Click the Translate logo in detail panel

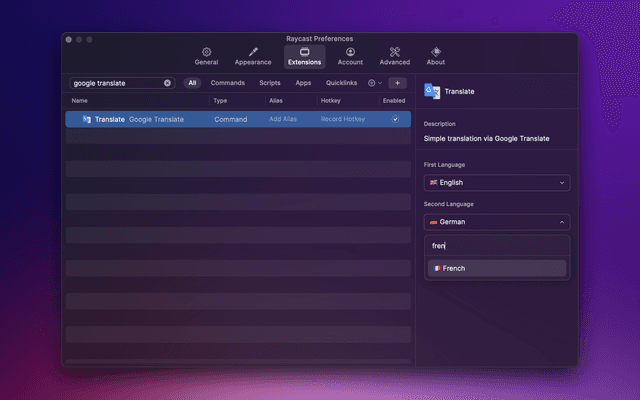pyautogui.click(x=432, y=91)
